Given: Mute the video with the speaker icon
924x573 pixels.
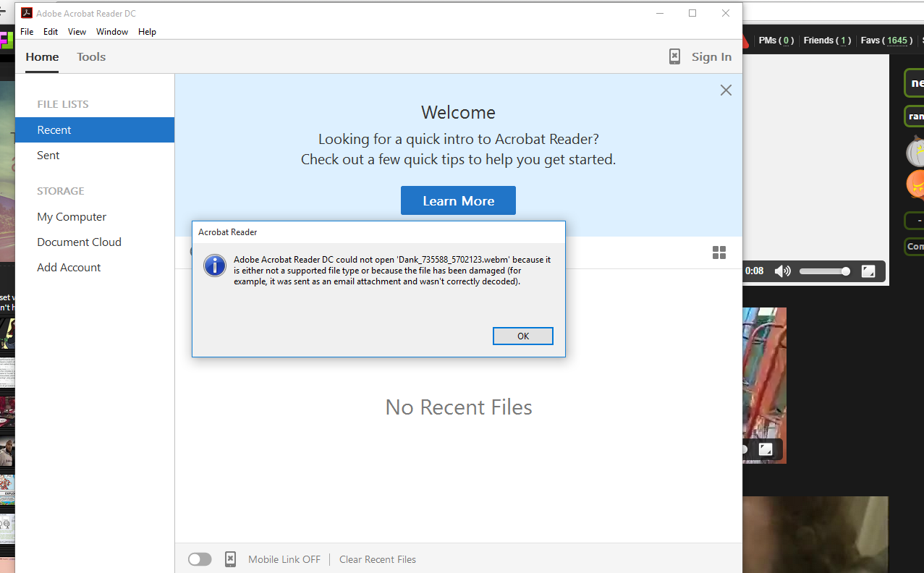Looking at the screenshot, I should pos(782,271).
